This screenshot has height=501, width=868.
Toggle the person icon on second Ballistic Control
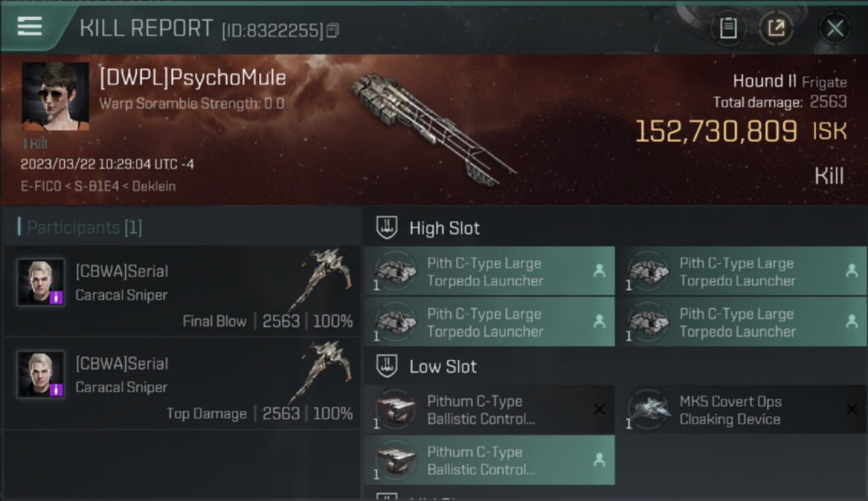(600, 460)
